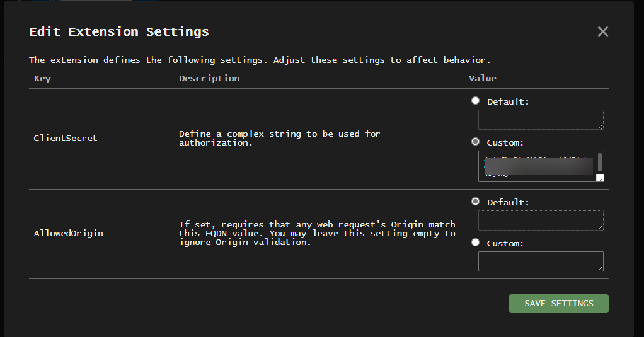Click the AllowedOrigin Default value text box

[x=540, y=220]
